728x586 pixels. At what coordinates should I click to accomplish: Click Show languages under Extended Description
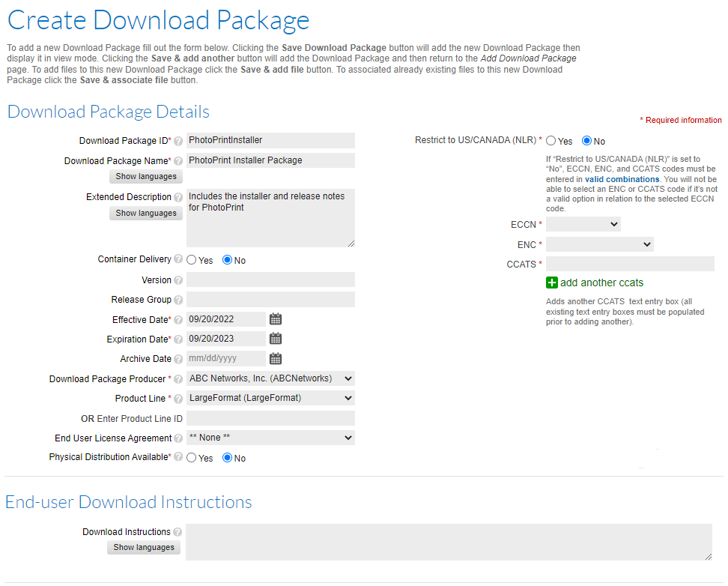147,214
